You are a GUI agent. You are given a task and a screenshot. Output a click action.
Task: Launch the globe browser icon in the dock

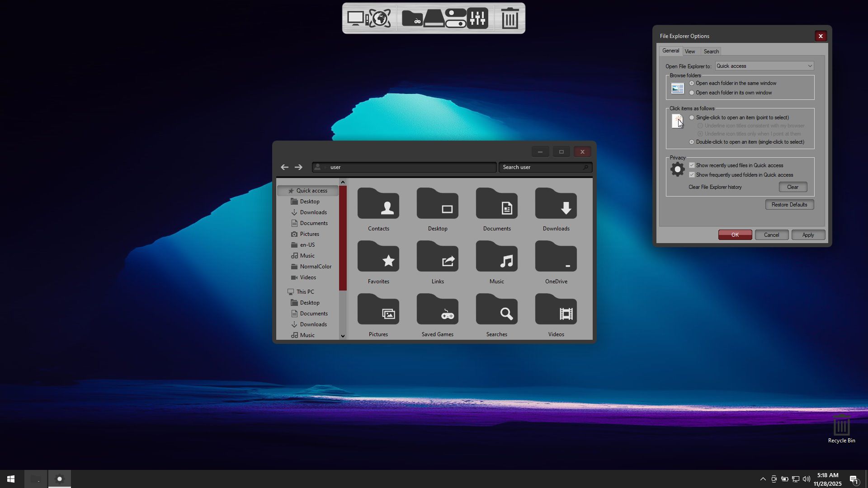(x=380, y=19)
